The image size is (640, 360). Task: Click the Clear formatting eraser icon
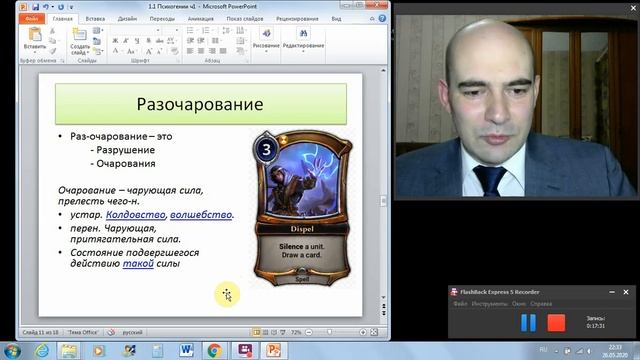click(175, 51)
